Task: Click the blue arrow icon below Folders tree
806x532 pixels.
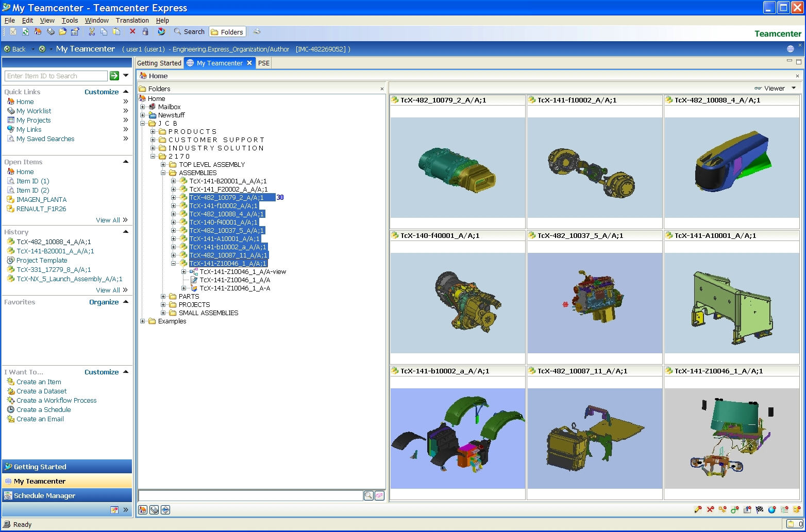Action: 165,510
